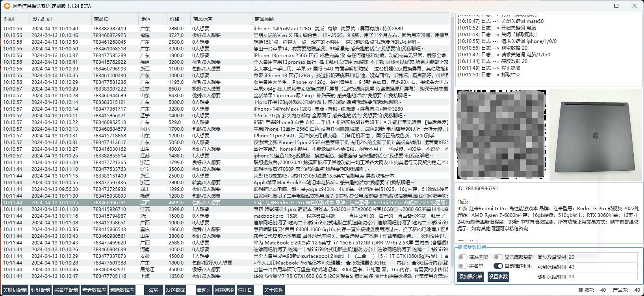Sort by the 地区 column header
Image resolution: width=644 pixels, height=296 pixels.
tap(153, 19)
